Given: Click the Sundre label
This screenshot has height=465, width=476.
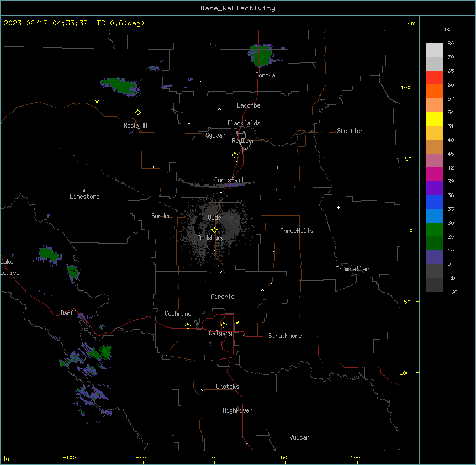Looking at the screenshot, I should [161, 216].
